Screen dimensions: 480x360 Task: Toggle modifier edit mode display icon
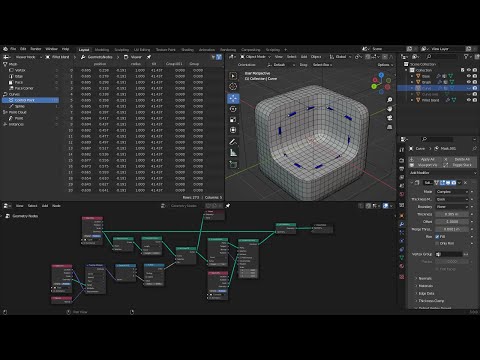click(x=443, y=183)
